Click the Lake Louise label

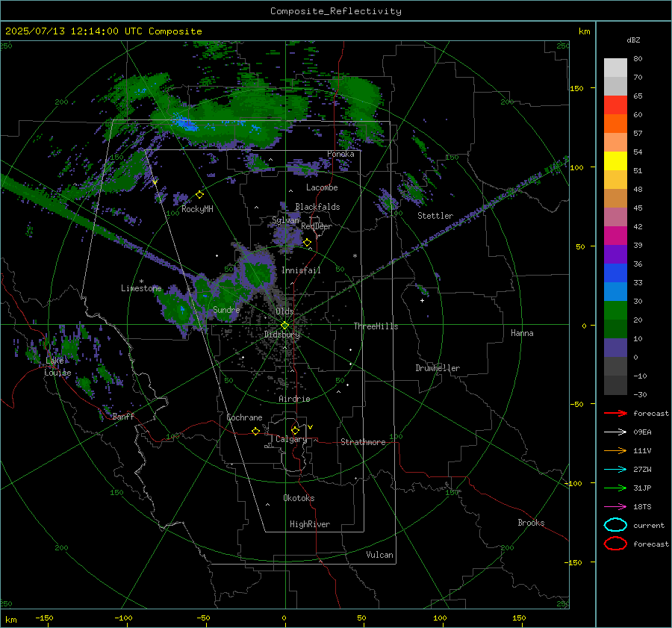[57, 367]
